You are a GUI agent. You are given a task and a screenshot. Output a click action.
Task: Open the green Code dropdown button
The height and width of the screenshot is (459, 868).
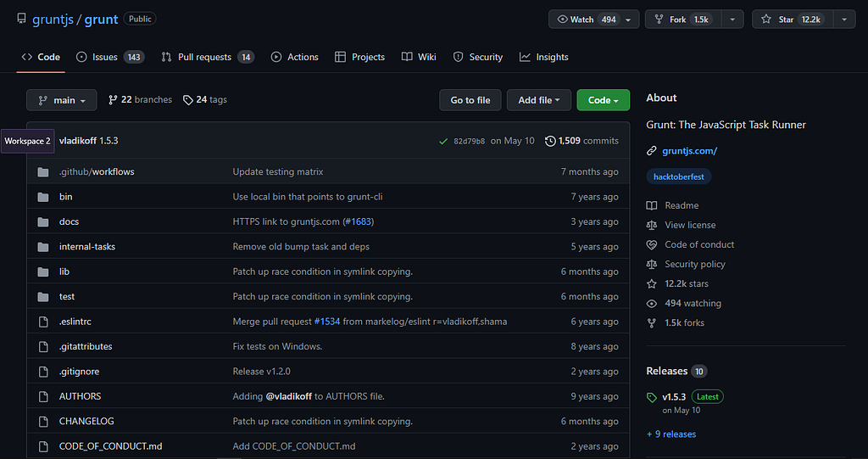(603, 100)
